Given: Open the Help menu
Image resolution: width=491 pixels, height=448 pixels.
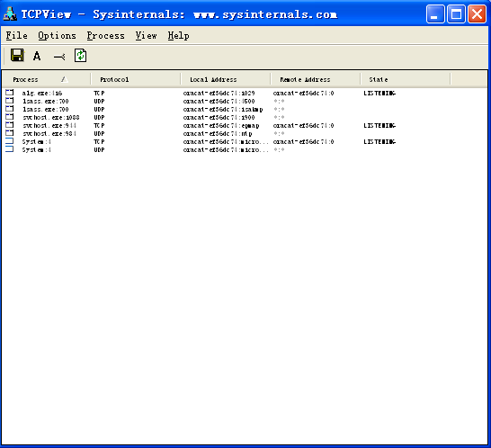Looking at the screenshot, I should point(178,36).
